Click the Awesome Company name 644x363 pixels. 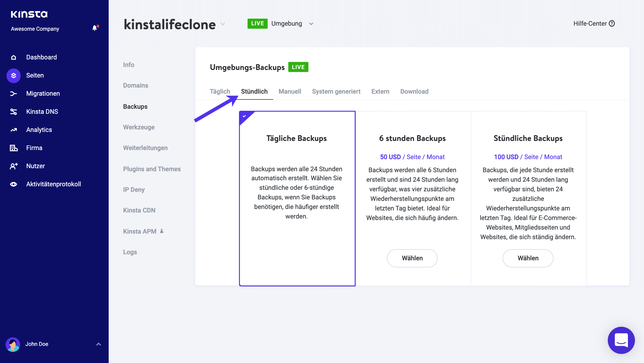(35, 29)
